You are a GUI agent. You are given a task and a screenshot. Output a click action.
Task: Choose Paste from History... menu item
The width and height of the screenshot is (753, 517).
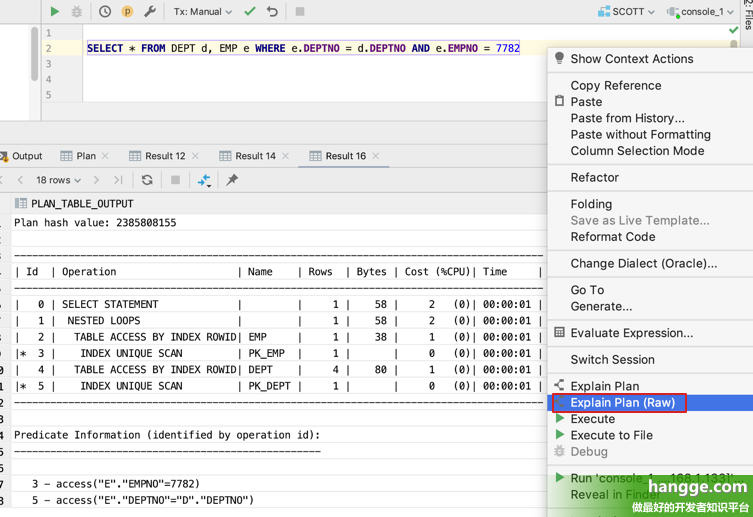point(650,118)
